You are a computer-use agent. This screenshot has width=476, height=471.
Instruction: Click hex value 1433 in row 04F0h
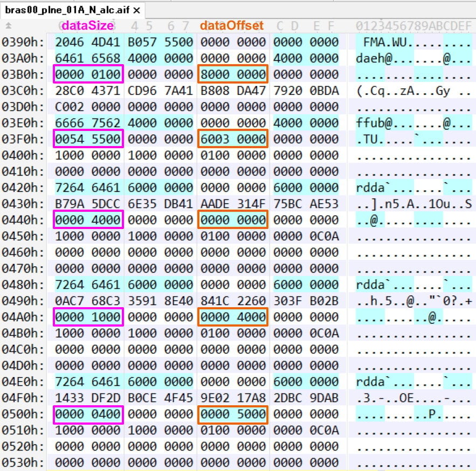(70, 398)
